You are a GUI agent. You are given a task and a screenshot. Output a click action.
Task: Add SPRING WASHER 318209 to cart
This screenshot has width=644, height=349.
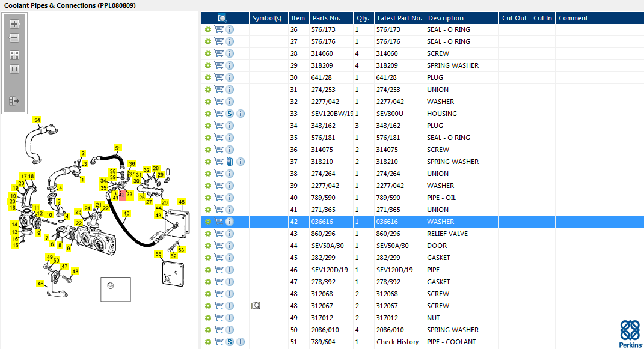(219, 65)
